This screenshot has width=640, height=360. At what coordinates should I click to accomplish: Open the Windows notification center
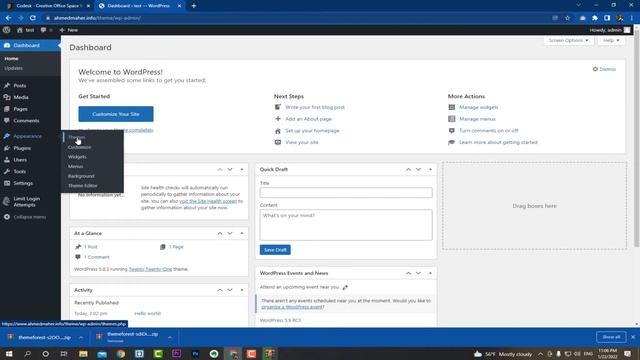click(627, 354)
